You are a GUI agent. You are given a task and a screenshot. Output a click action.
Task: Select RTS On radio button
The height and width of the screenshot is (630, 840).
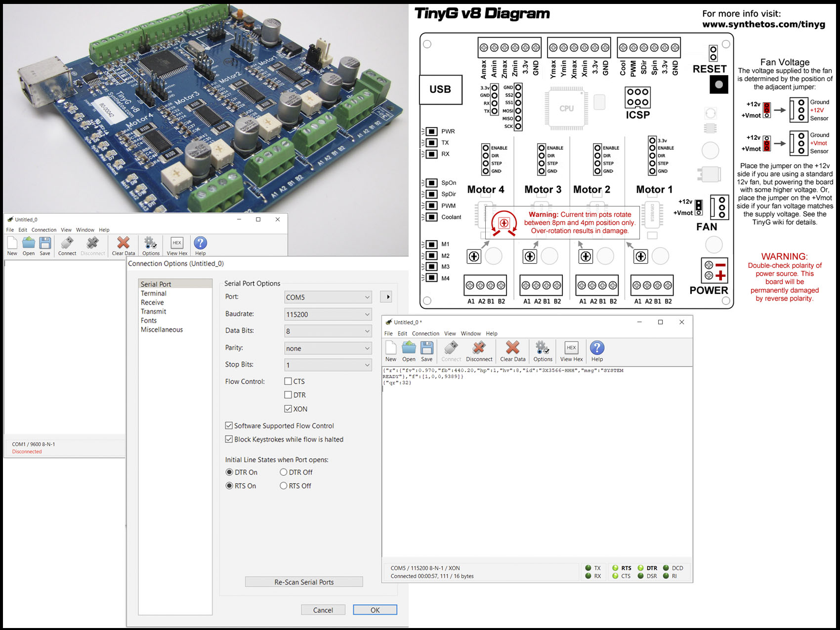[x=229, y=486]
